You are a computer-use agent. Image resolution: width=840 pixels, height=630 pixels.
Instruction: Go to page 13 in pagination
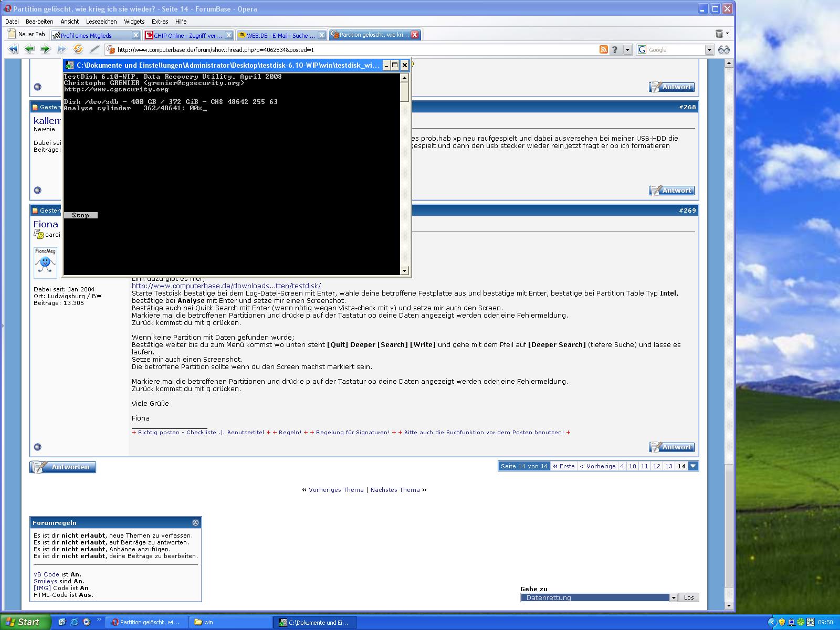(668, 466)
